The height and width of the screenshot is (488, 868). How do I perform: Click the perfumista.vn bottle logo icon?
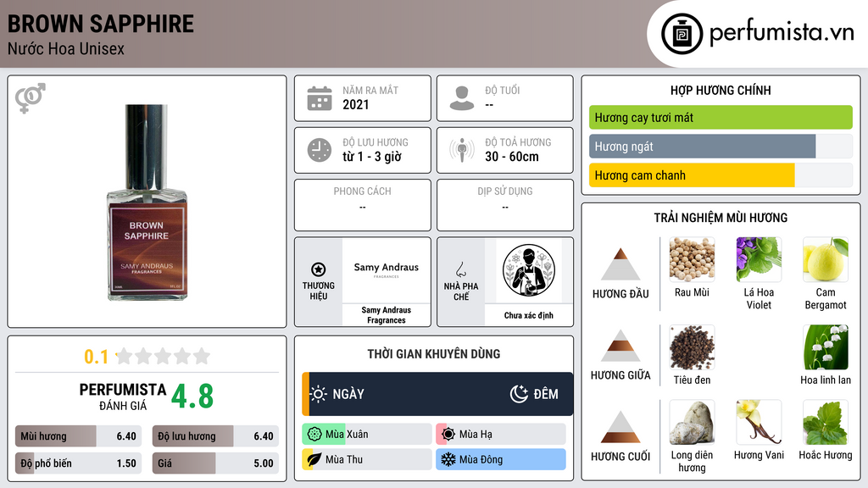[x=682, y=34]
